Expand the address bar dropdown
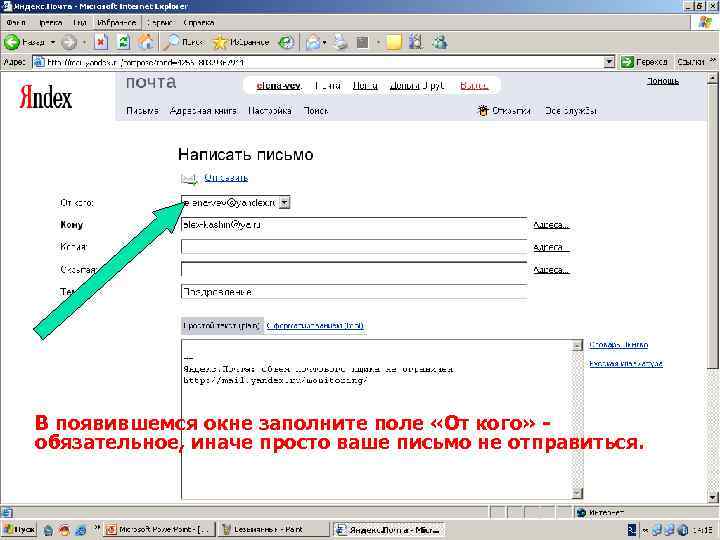This screenshot has height=540, width=720. point(609,62)
